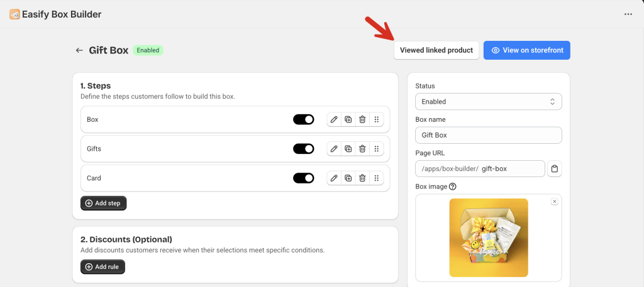Open the Status dropdown showing Enabled
644x287 pixels.
(x=488, y=102)
